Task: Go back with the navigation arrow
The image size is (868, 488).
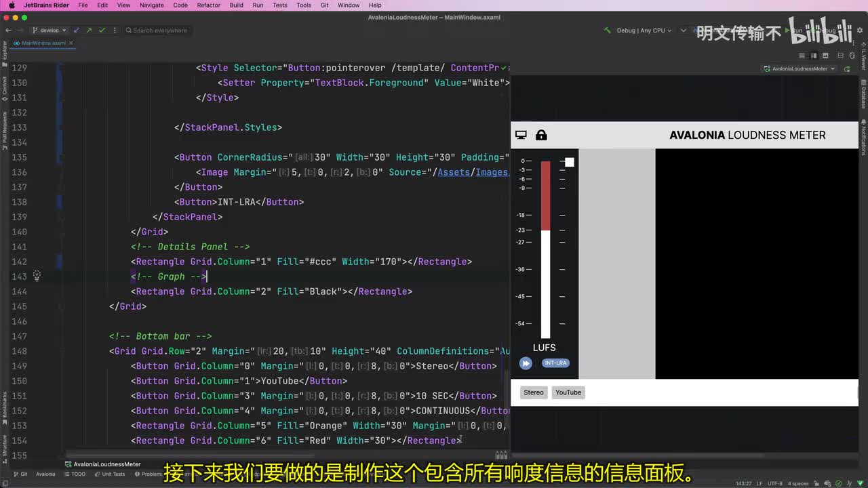Action: (x=8, y=30)
